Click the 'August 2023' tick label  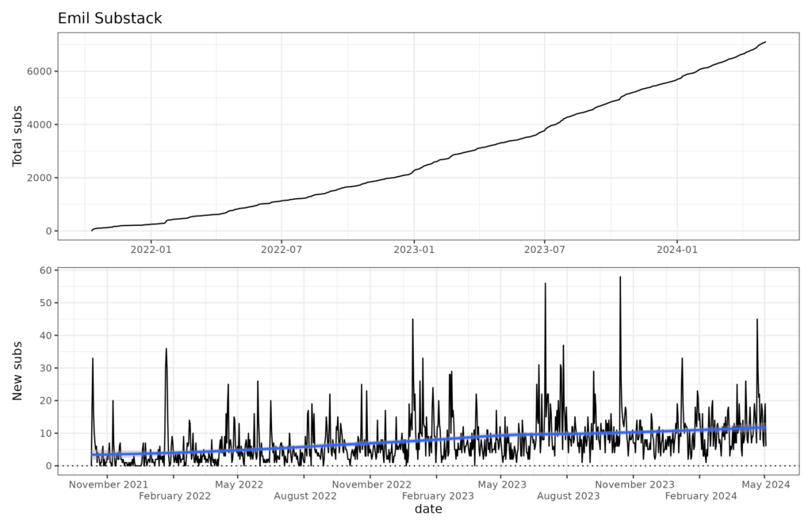[568, 496]
